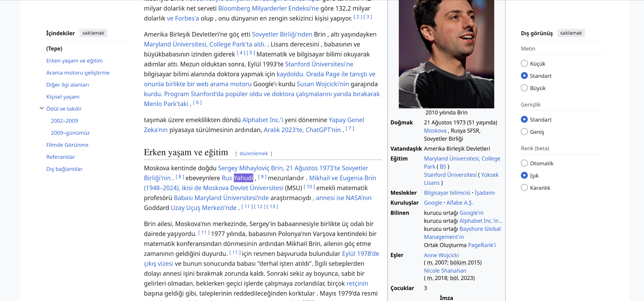Go to Filmde Görünme section

tap(67, 145)
